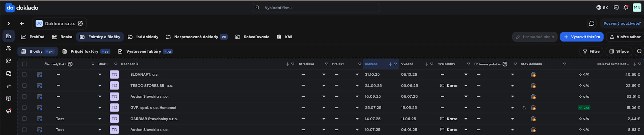The width and height of the screenshot is (644, 135).
Task: Open the Účtovná položka dropdown in GVP row
Action: [513, 108]
